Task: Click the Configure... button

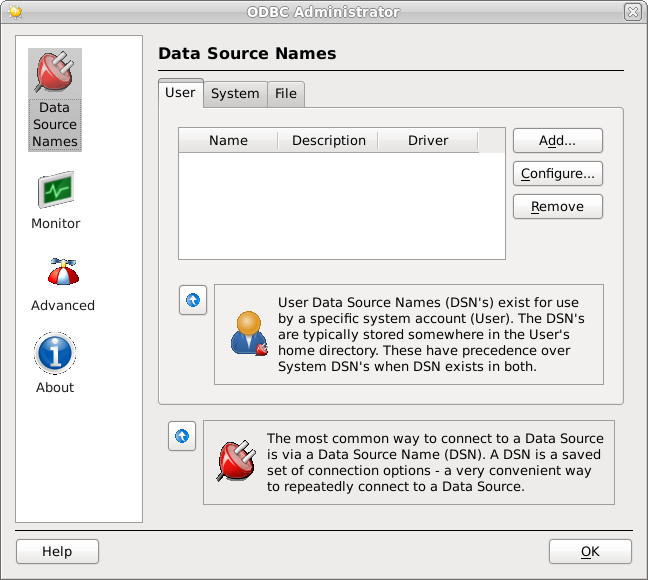Action: click(557, 174)
